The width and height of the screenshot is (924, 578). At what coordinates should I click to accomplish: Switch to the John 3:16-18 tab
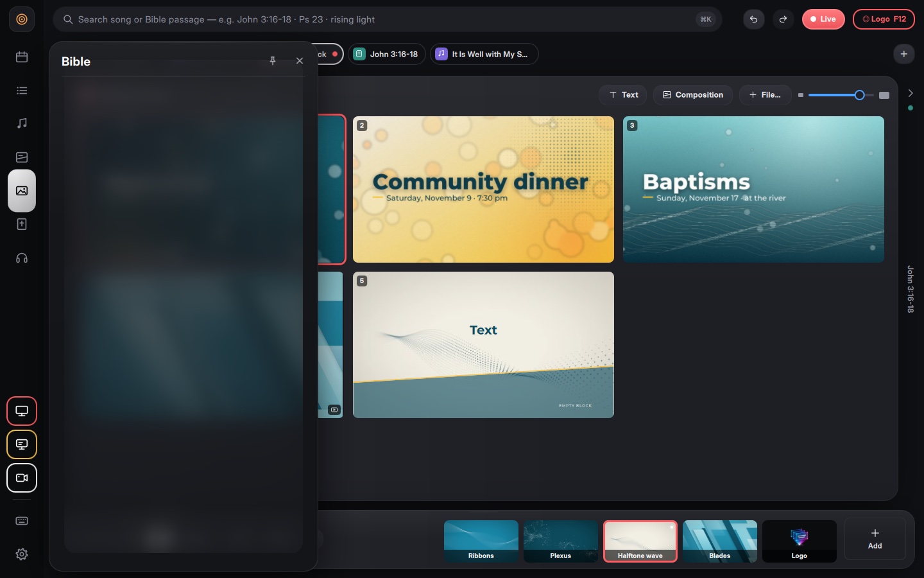coord(387,55)
